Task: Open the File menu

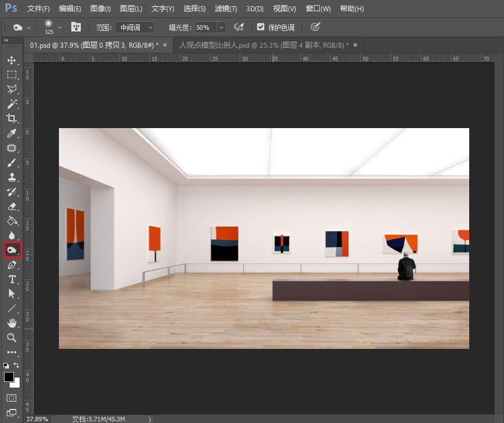Action: click(x=38, y=8)
